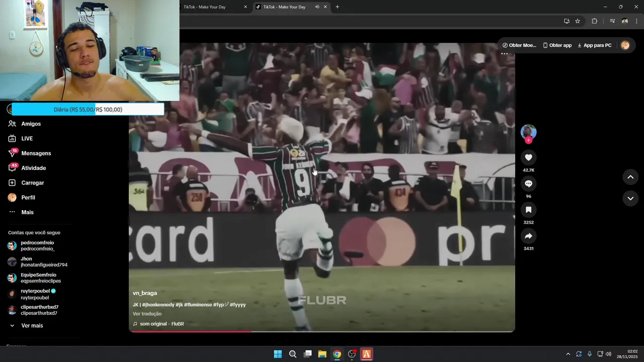The image size is (644, 362).
Task: Click install app icon in address bar
Action: pos(567,21)
